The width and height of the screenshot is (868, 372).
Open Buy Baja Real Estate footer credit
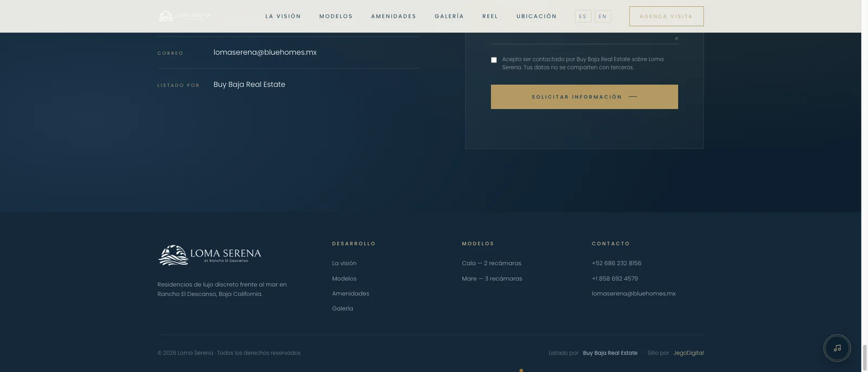610,353
